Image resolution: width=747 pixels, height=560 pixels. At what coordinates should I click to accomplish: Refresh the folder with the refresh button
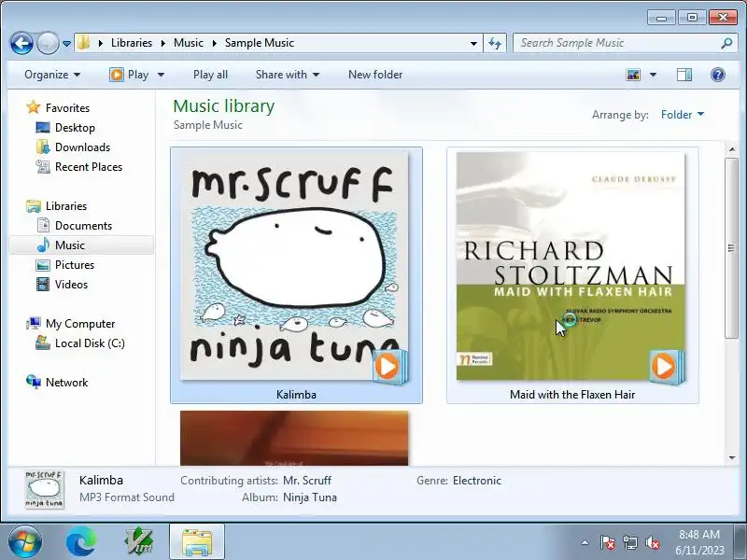click(495, 43)
